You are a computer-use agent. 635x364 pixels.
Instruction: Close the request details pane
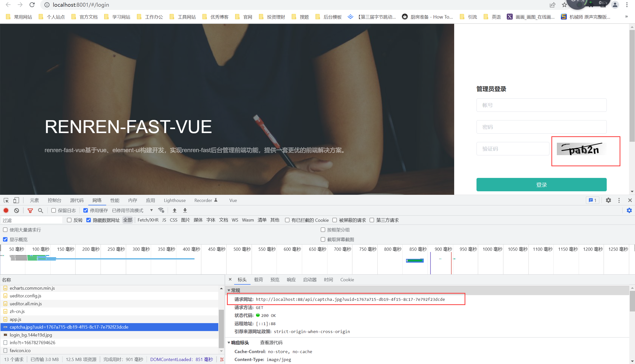(x=230, y=279)
